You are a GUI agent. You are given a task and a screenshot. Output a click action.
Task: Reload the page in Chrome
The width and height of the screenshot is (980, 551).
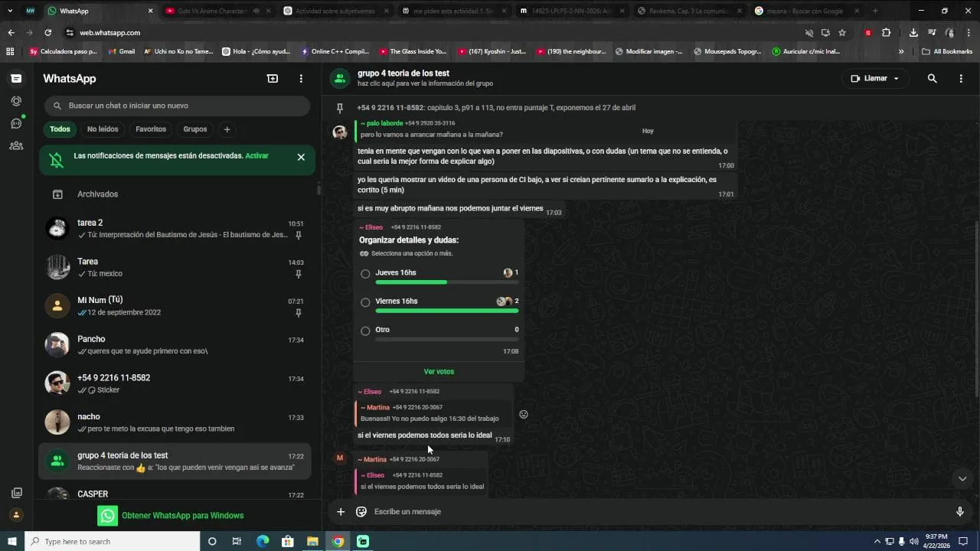[x=47, y=33]
